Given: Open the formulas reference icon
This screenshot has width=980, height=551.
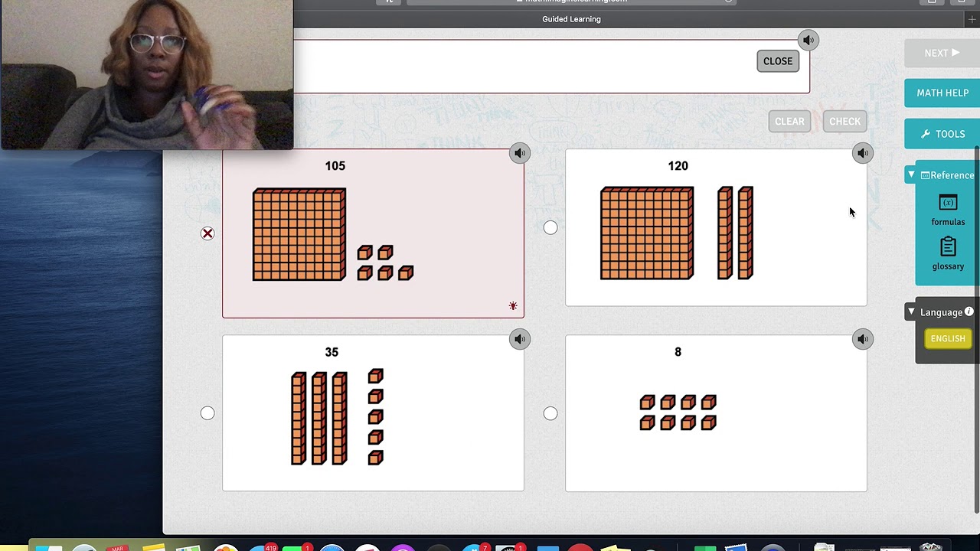Looking at the screenshot, I should coord(948,203).
